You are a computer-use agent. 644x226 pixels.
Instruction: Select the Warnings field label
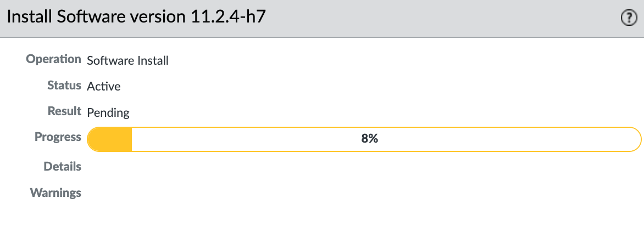(x=56, y=193)
